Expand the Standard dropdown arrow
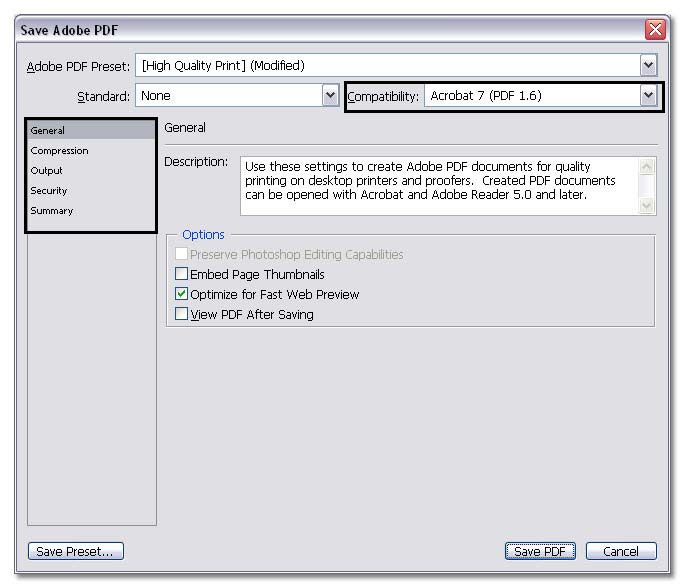 [x=330, y=95]
